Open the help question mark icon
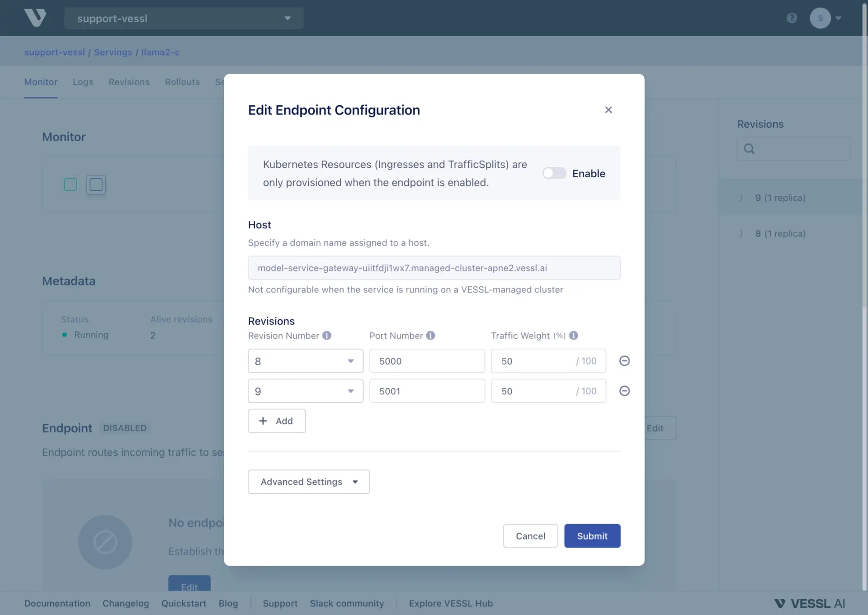The image size is (868, 615). (792, 18)
